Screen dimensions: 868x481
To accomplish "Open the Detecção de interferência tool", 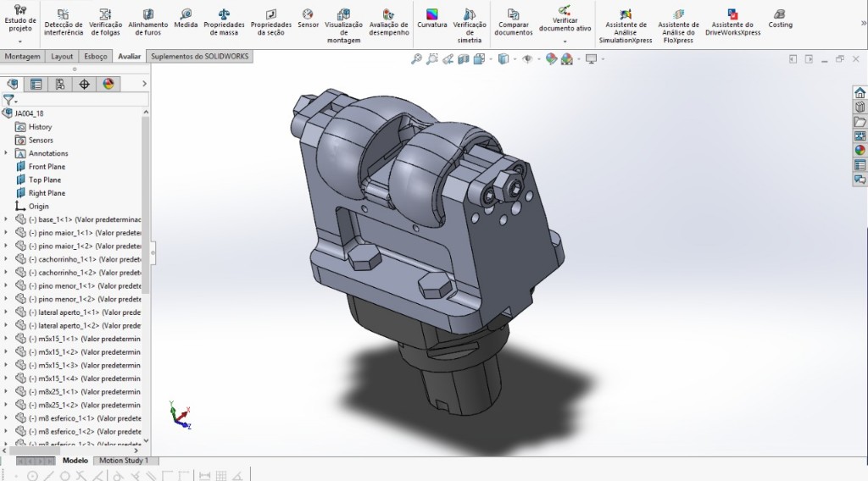I will click(64, 21).
